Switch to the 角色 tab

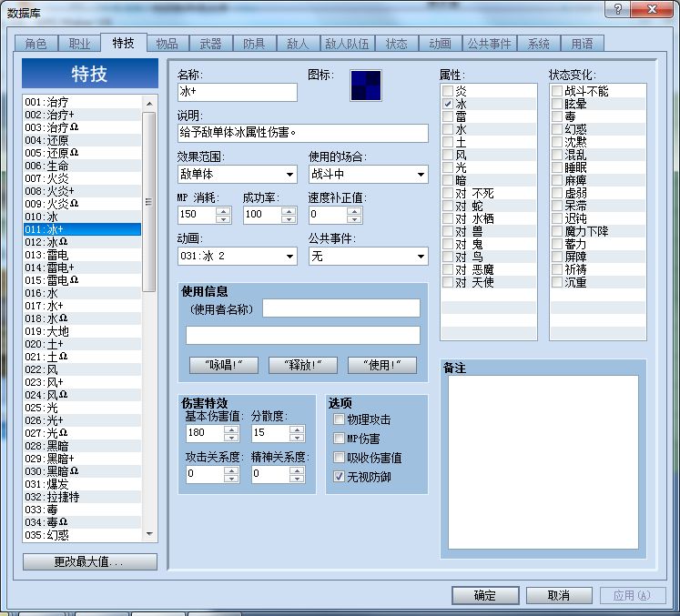(x=36, y=44)
